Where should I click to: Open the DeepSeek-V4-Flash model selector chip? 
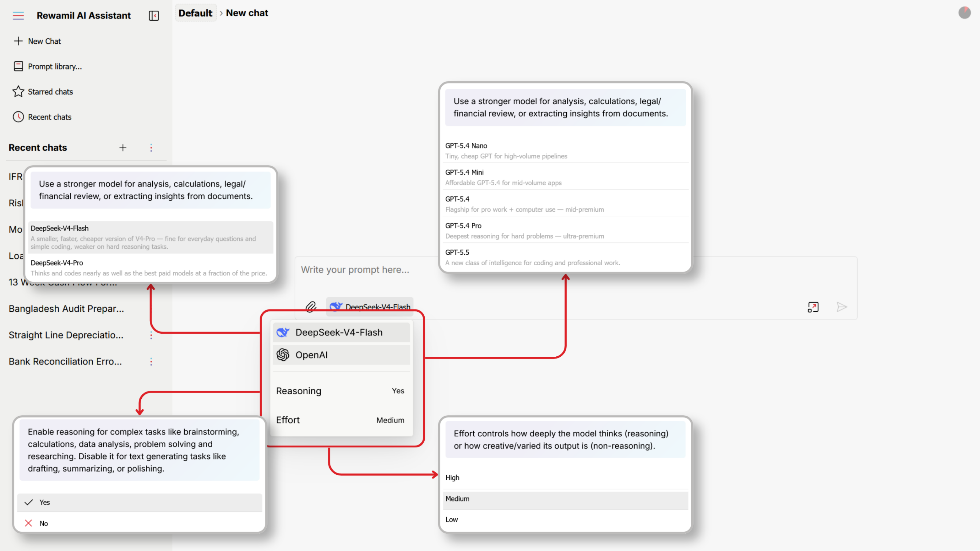click(370, 307)
